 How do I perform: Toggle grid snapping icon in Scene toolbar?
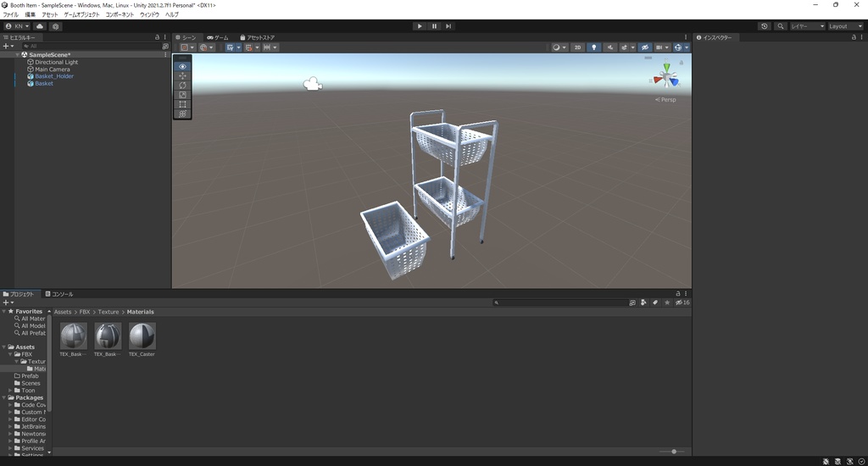click(248, 47)
